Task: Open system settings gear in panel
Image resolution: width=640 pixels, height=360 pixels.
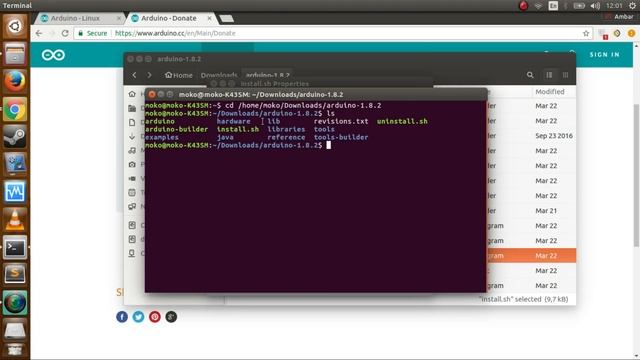Action: [632, 6]
